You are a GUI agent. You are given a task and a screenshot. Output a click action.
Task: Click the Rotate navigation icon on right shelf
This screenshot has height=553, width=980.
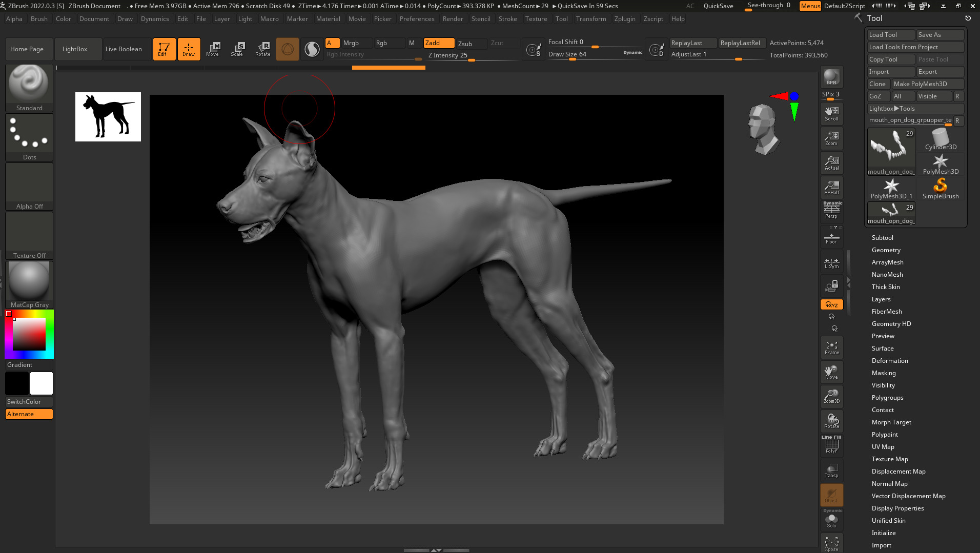pos(831,421)
